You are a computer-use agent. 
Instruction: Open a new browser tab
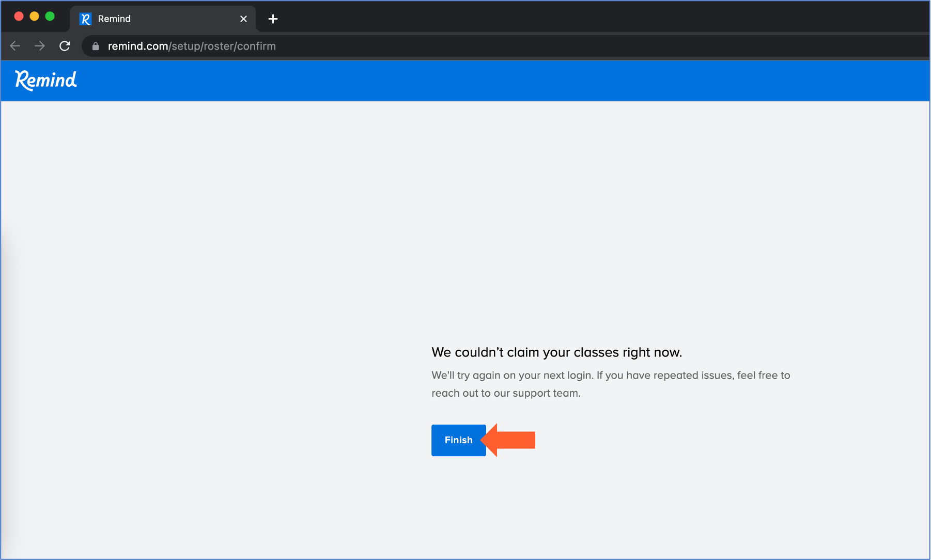coord(273,19)
